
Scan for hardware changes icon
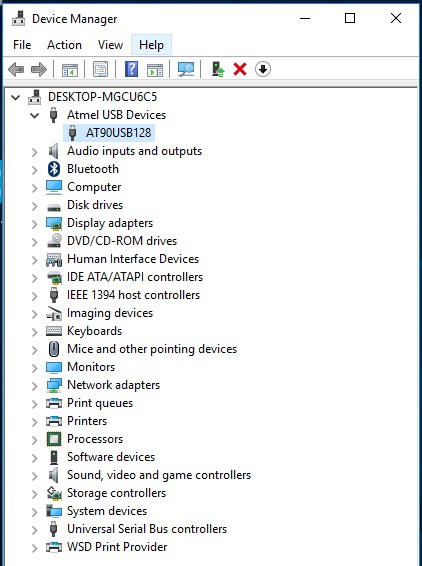coord(186,69)
